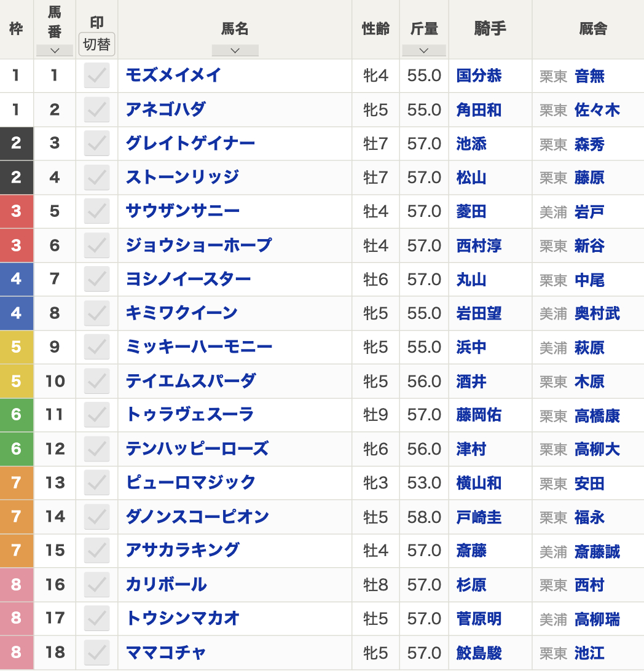The width and height of the screenshot is (644, 671).
Task: Toggle the mark checkbox for ママコチャ
Action: 96,653
